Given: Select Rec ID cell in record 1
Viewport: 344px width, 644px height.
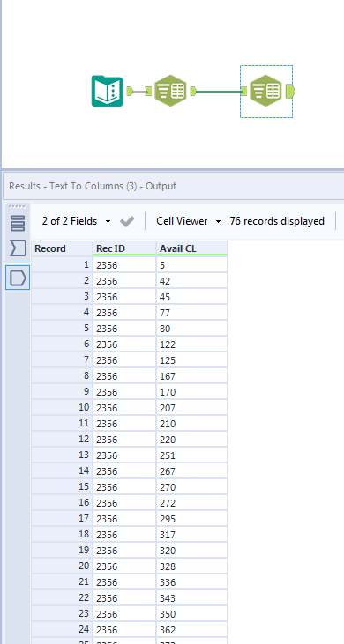Looking at the screenshot, I should [x=124, y=265].
